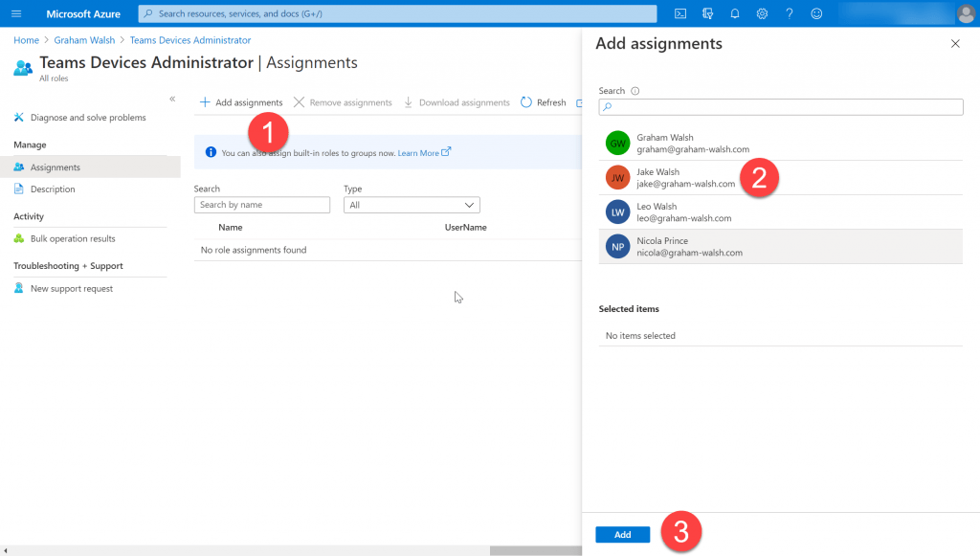The image size is (980, 556).
Task: Open the notifications bell
Action: (x=734, y=13)
